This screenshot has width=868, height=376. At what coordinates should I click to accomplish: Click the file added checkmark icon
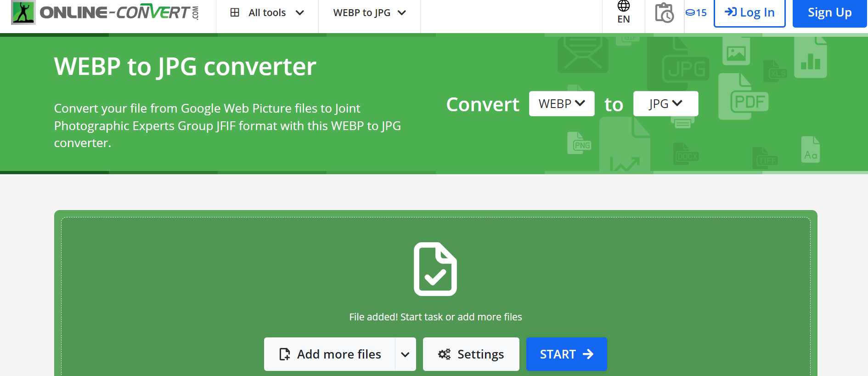tap(435, 269)
